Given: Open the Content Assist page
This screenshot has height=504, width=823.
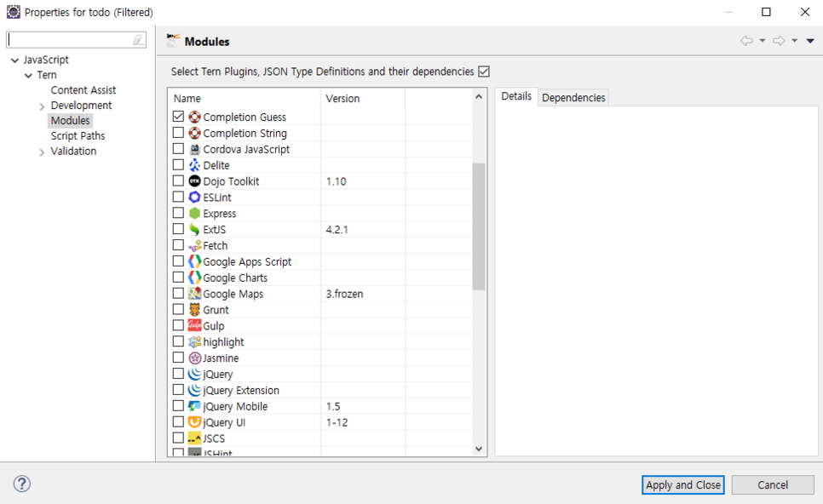Looking at the screenshot, I should pos(83,90).
